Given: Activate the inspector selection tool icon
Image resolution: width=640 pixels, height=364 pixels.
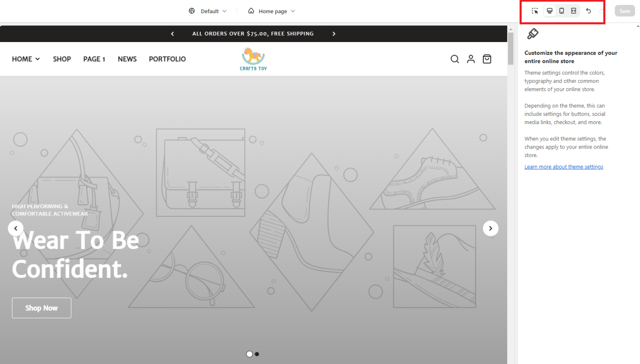Looking at the screenshot, I should tap(535, 11).
